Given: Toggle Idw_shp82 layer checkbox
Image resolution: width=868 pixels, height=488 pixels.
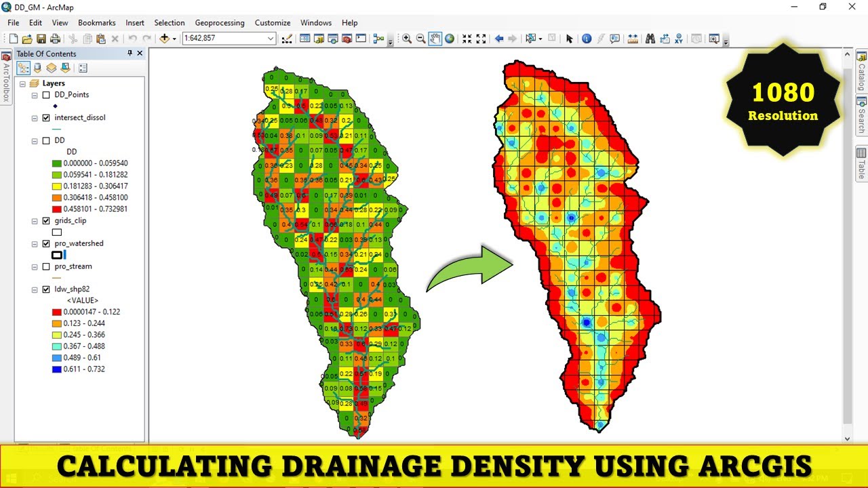Looking at the screenshot, I should pyautogui.click(x=46, y=290).
